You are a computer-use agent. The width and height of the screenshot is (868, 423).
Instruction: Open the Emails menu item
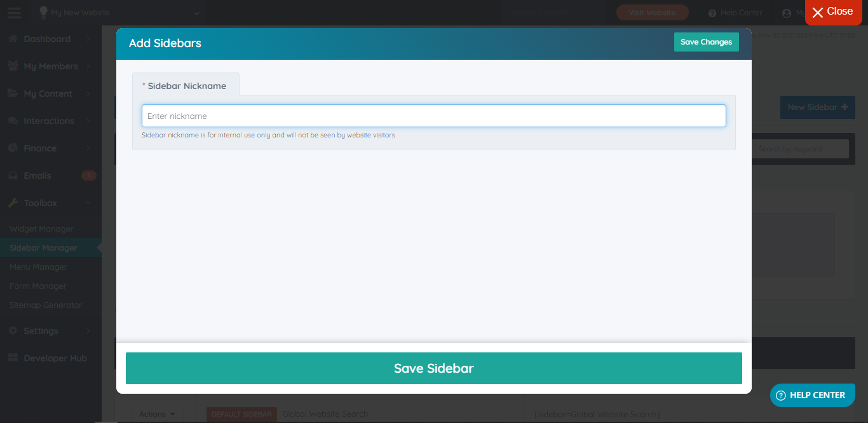tap(51, 176)
